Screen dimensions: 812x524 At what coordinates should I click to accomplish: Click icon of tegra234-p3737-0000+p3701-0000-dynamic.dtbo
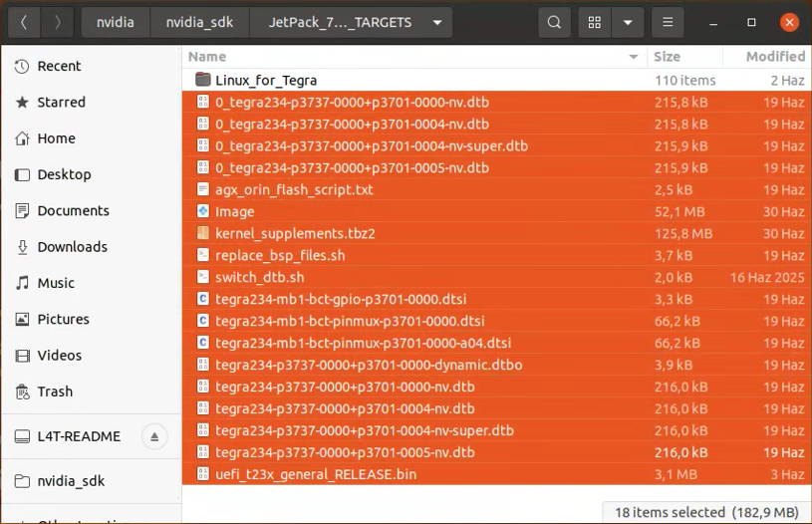203,365
